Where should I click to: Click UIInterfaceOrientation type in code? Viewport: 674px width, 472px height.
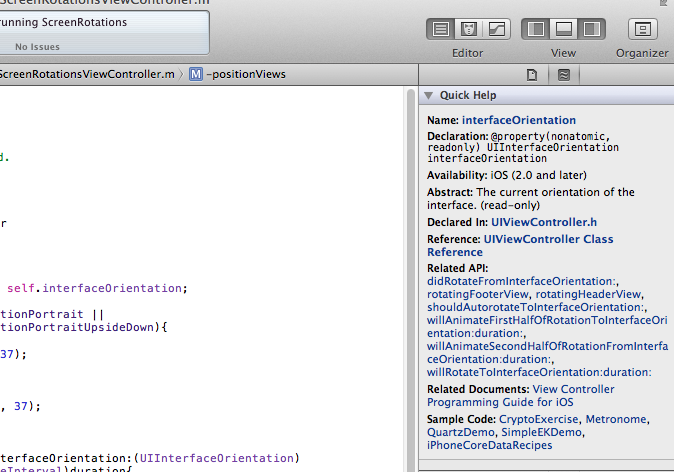[217, 458]
